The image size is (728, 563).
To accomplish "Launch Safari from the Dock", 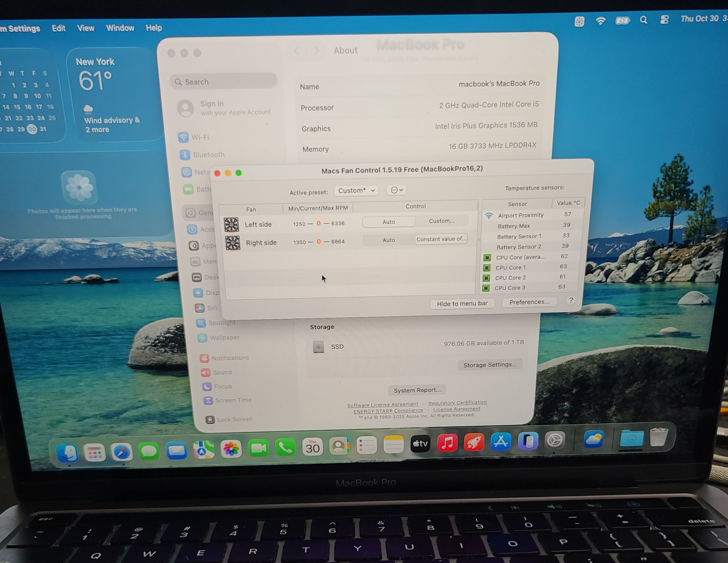I will click(x=122, y=452).
